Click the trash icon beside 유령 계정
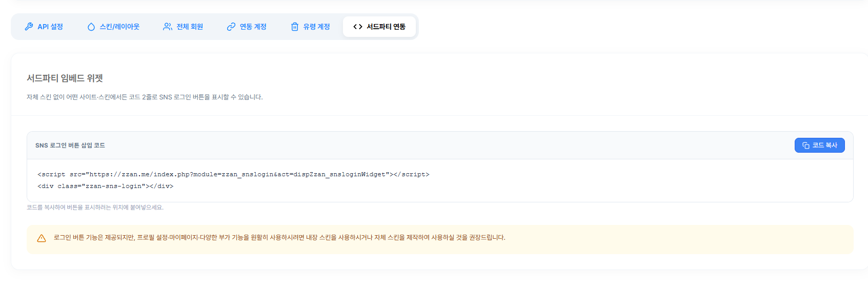 (295, 27)
